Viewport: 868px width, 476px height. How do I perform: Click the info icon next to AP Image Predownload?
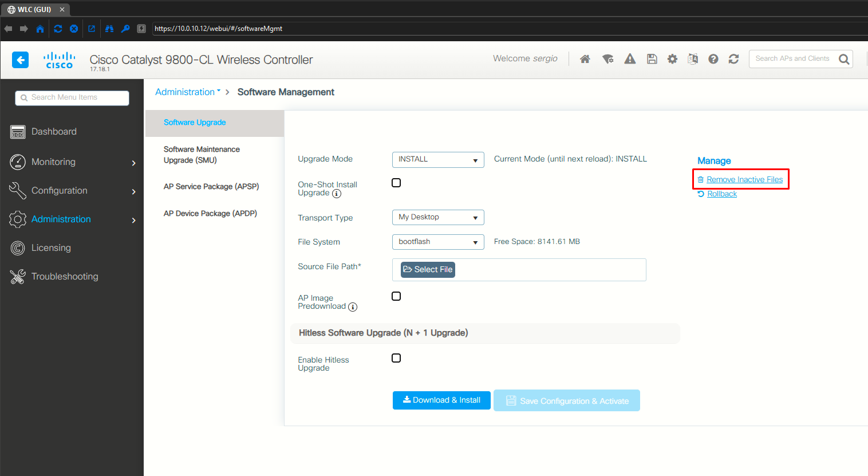353,307
